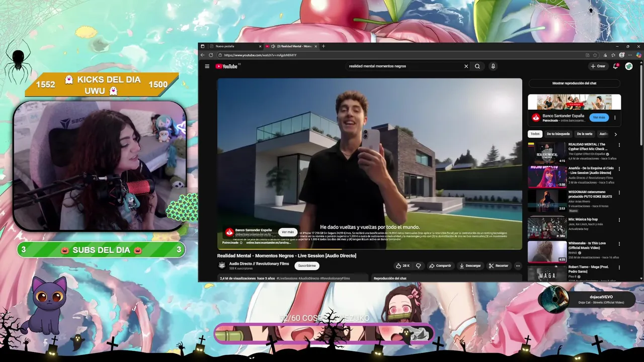Click the browser address bar URL

pos(260,55)
